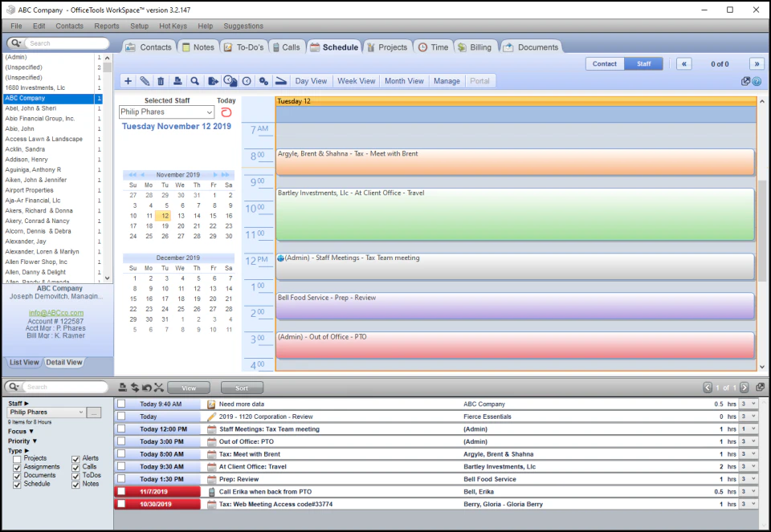Open the edit pencil icon in the toolbar
Viewport: 771px width, 532px height.
tap(145, 80)
